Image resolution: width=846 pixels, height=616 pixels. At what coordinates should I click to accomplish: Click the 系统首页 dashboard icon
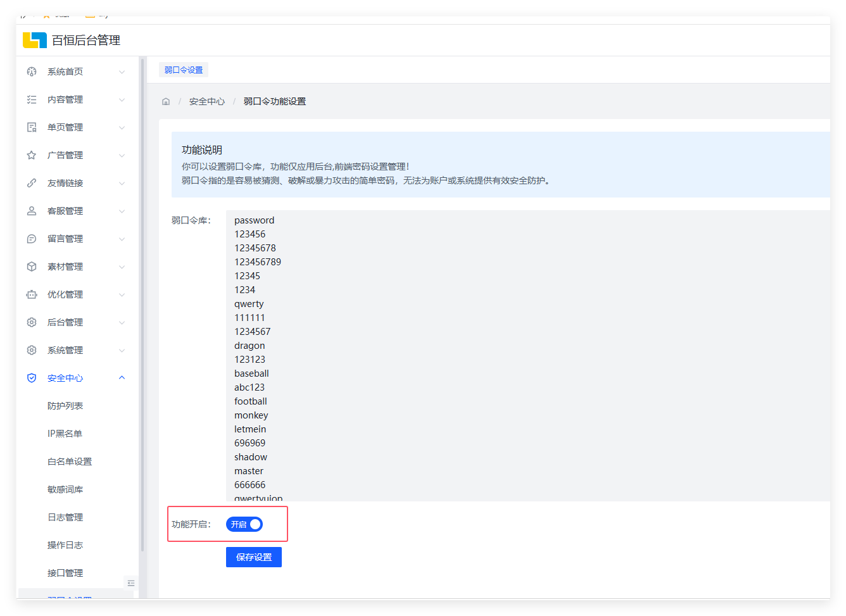click(32, 72)
